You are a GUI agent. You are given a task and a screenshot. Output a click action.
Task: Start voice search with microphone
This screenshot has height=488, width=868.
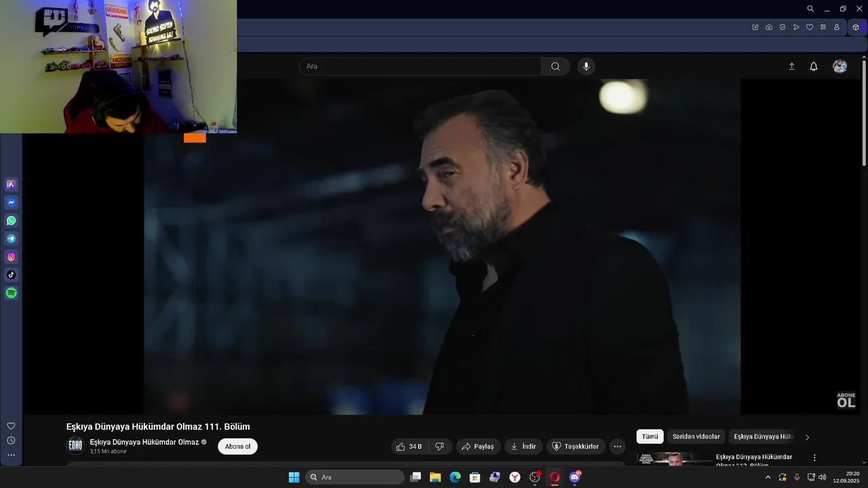click(587, 66)
